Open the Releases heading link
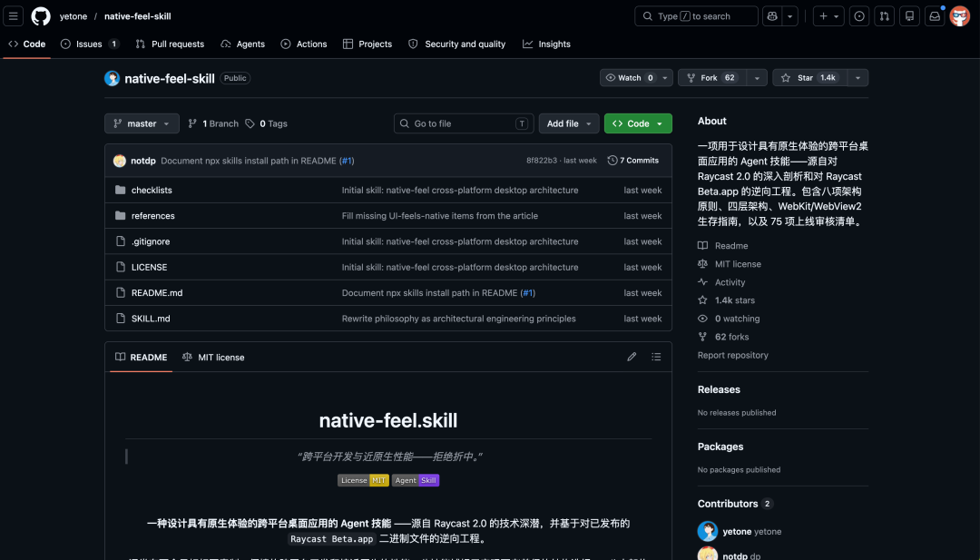The height and width of the screenshot is (560, 980). (719, 389)
